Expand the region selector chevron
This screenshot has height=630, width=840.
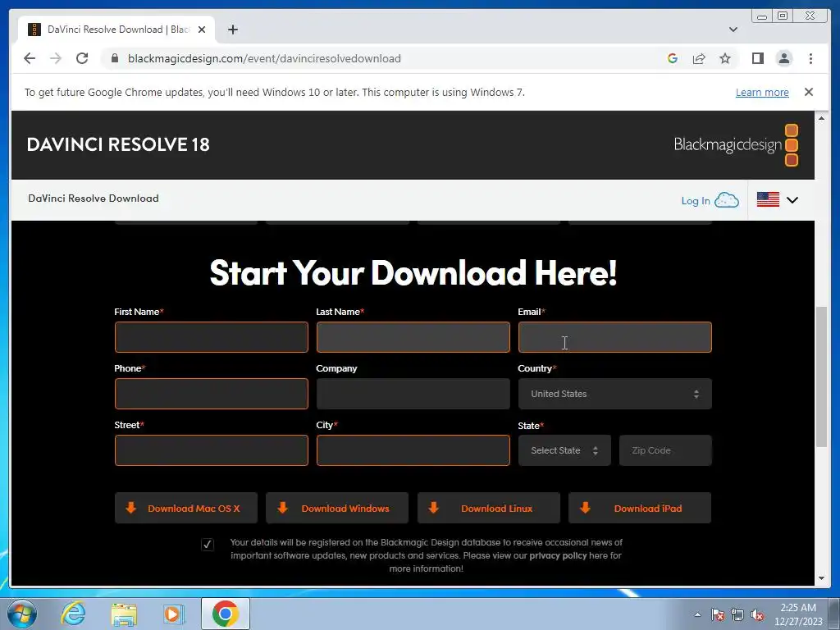pos(792,200)
